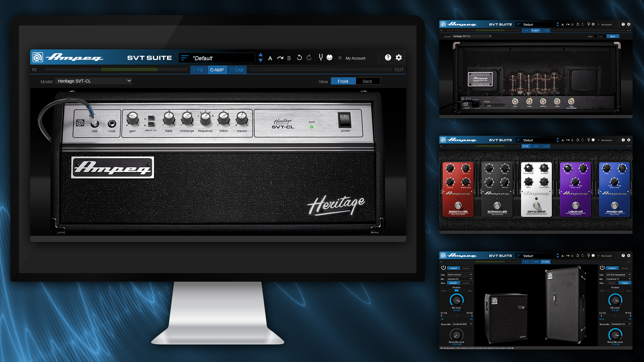Image resolution: width=644 pixels, height=362 pixels.
Task: Toggle the amp power switch on the SVT-CL
Action: click(344, 120)
